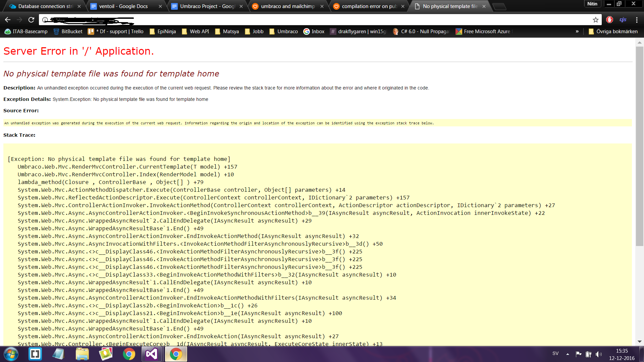Open Action Center flag icon
Viewport: 644px width, 362px height.
578,354
